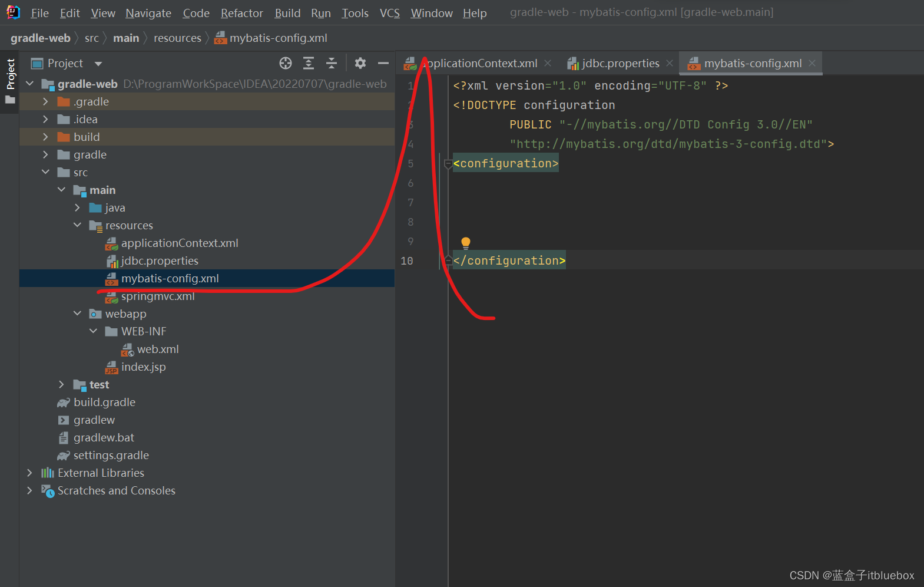Open the Help menu
Image resolution: width=924 pixels, height=587 pixels.
[x=475, y=13]
